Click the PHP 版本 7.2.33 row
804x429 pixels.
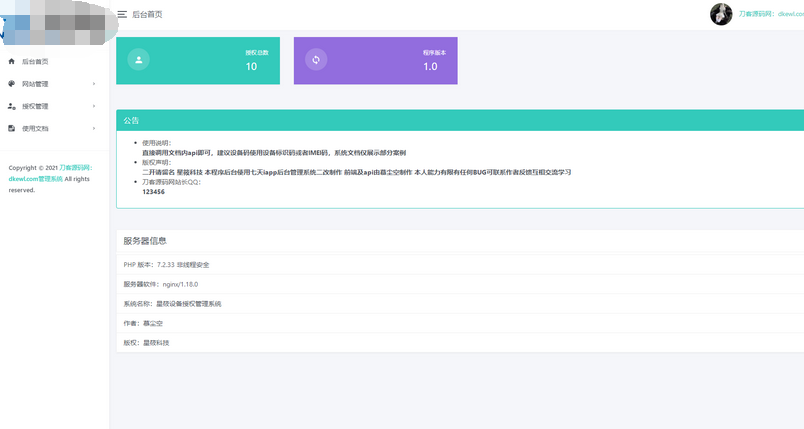tap(460, 264)
